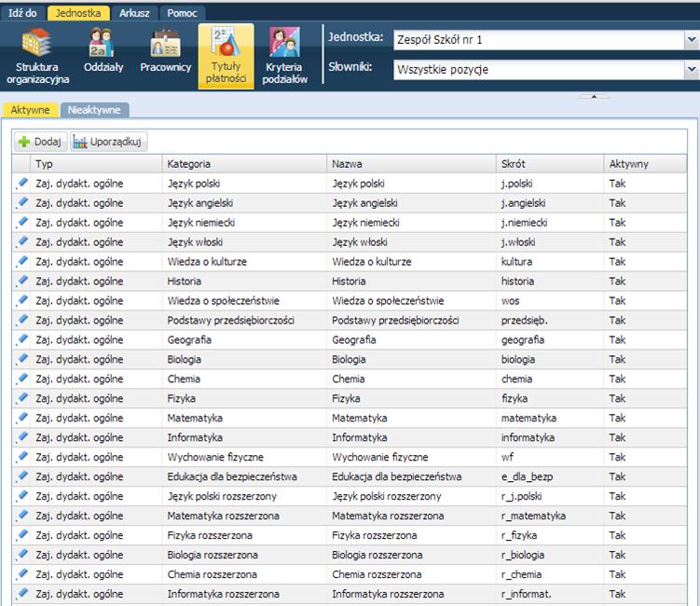The image size is (700, 606).
Task: Edit the Język angielski row pencil
Action: (21, 202)
